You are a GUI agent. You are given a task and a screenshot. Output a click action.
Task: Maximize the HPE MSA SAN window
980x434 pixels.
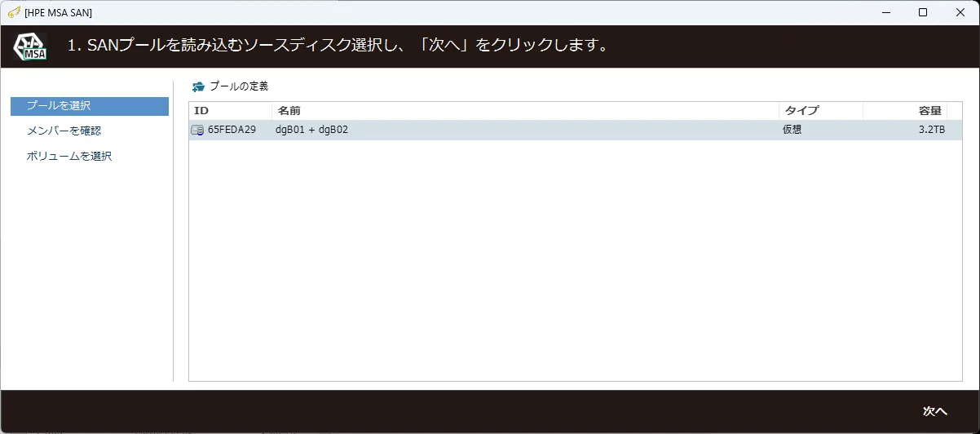tap(922, 12)
